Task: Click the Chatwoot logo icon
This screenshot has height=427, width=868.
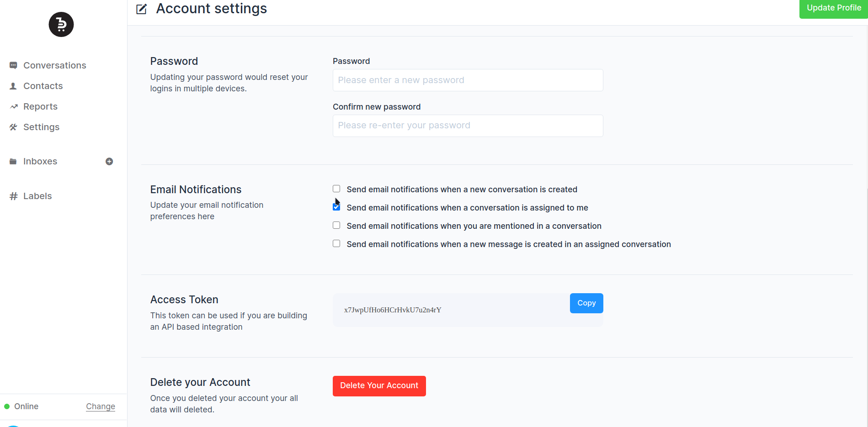Action: point(61,25)
